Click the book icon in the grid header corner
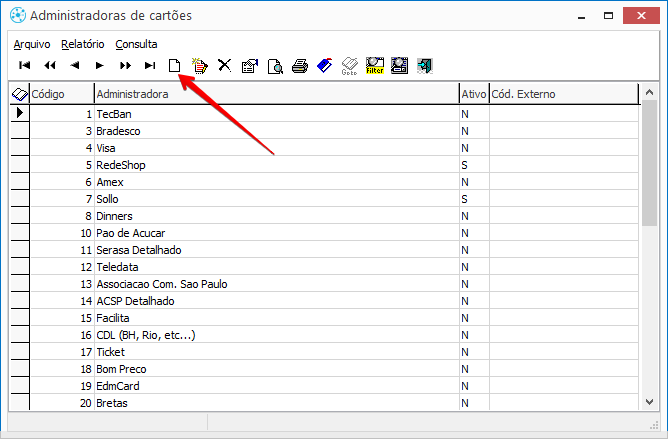 20,94
